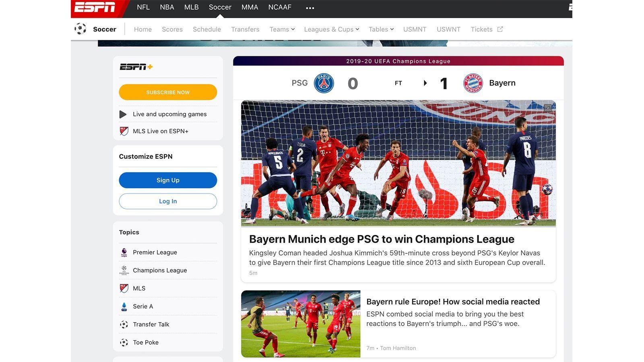Click the winner arrow next to Bayern score
Screen dimensions: 644x362
pyautogui.click(x=425, y=83)
